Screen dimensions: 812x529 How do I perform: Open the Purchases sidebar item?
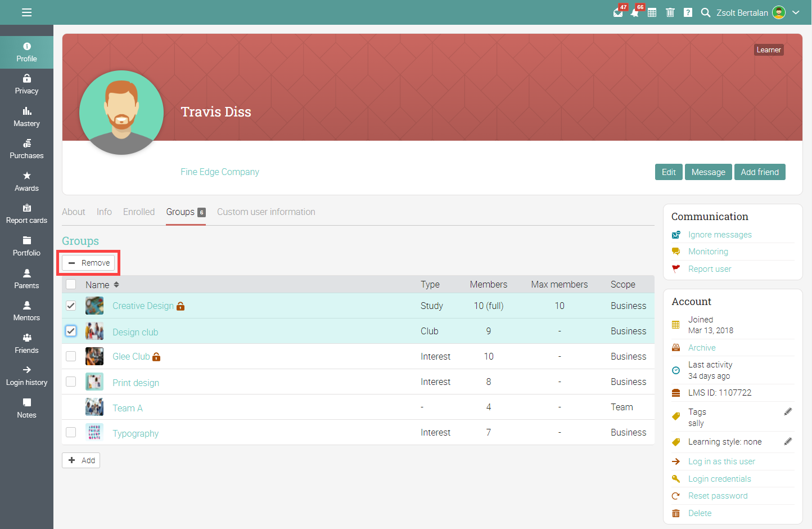coord(26,150)
